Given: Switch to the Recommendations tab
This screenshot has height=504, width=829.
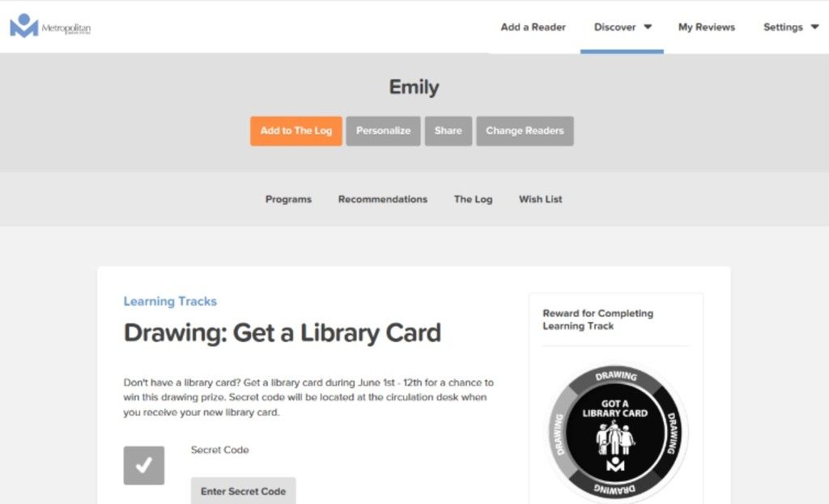Looking at the screenshot, I should [x=383, y=199].
